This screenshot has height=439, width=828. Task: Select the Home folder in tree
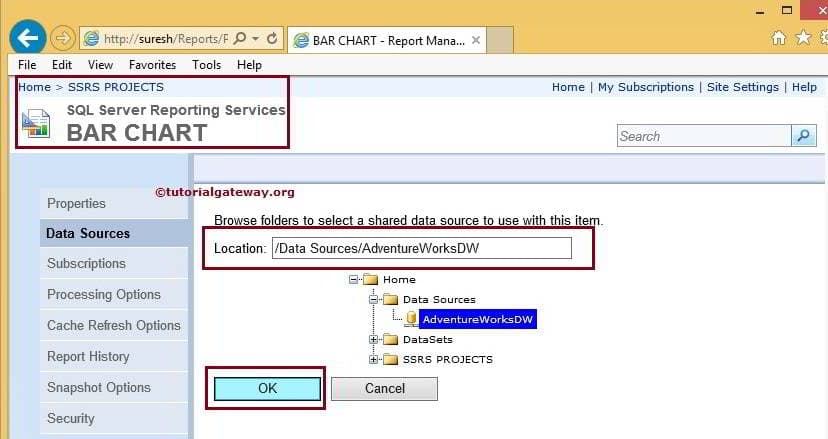(x=399, y=279)
